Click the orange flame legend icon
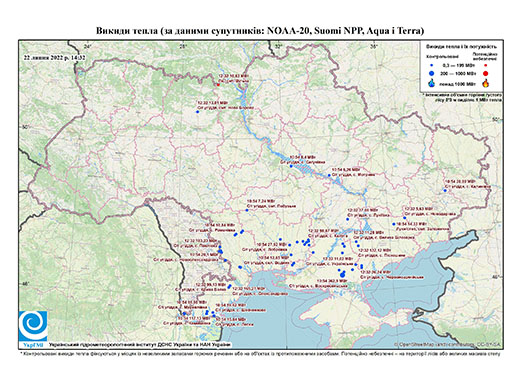 click(x=485, y=83)
